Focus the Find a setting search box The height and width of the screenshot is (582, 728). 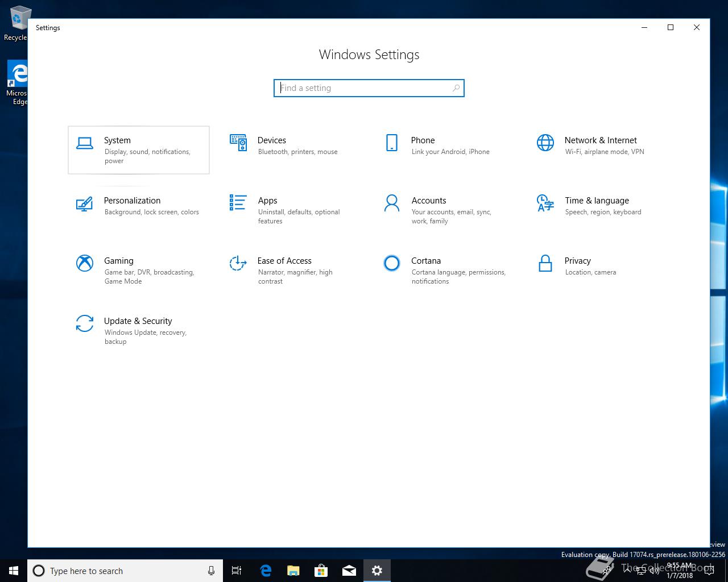coord(369,88)
